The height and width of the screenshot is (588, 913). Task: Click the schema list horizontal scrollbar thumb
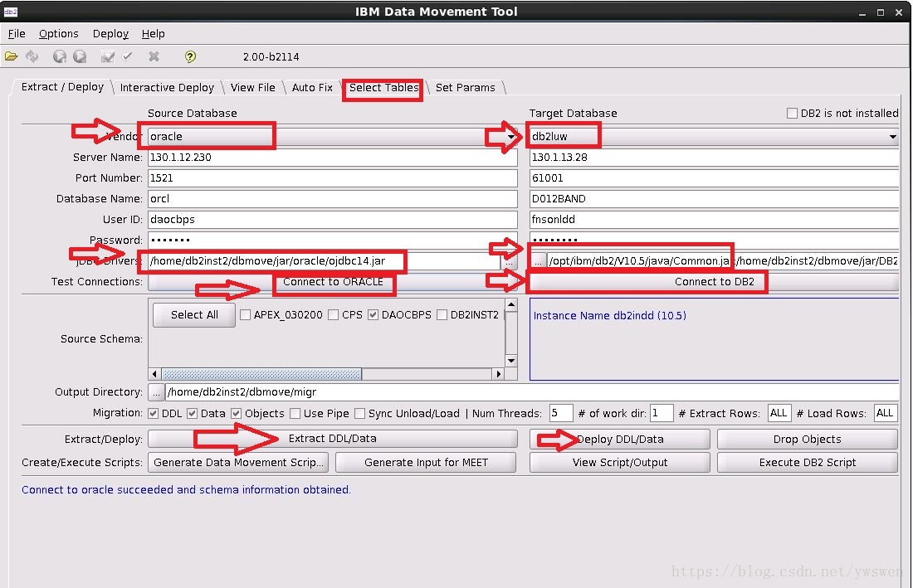[261, 374]
